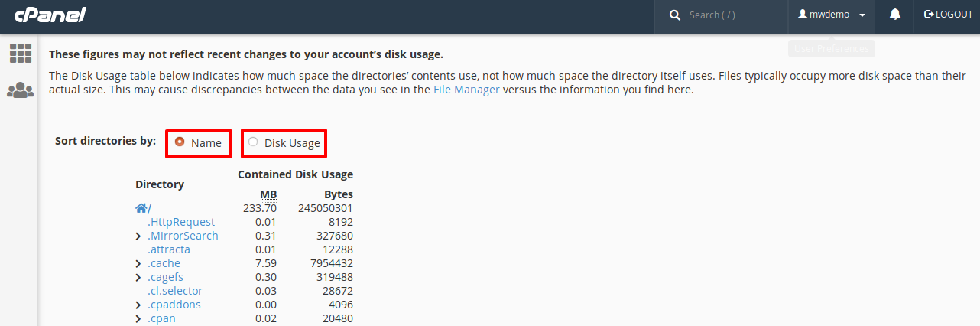Image resolution: width=980 pixels, height=326 pixels.
Task: Open the Home grid icon in sidebar
Action: (x=20, y=53)
